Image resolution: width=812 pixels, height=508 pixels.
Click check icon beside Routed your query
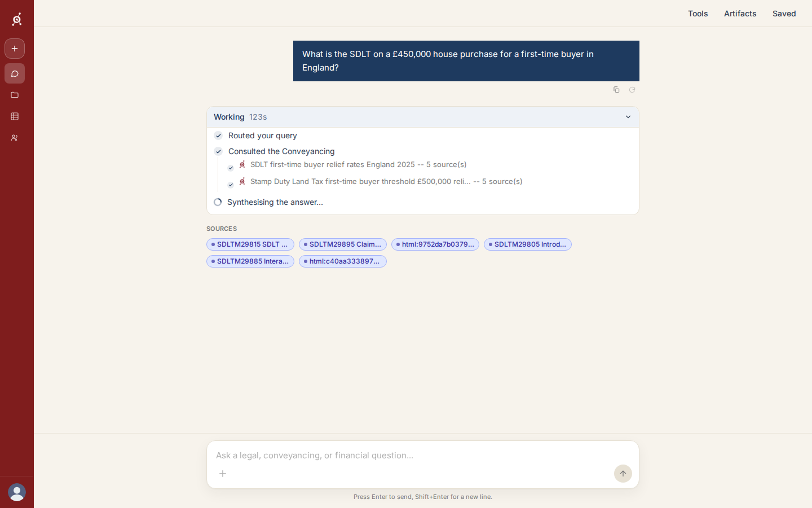[218, 135]
